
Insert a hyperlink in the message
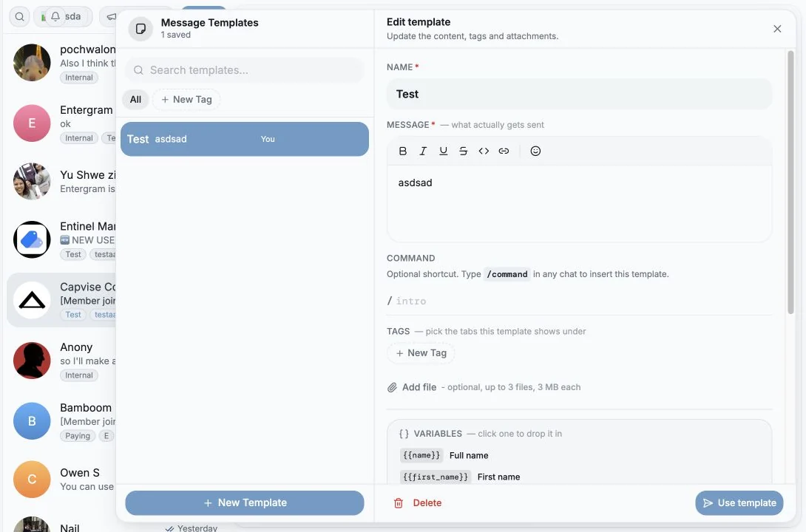504,151
